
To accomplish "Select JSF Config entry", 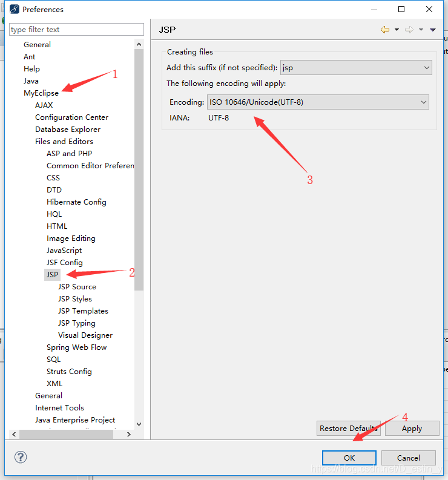I will (64, 262).
